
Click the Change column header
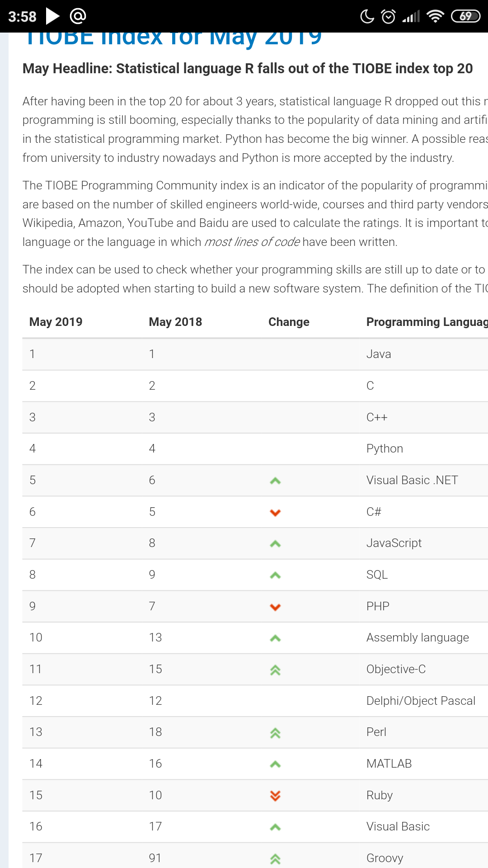(289, 322)
